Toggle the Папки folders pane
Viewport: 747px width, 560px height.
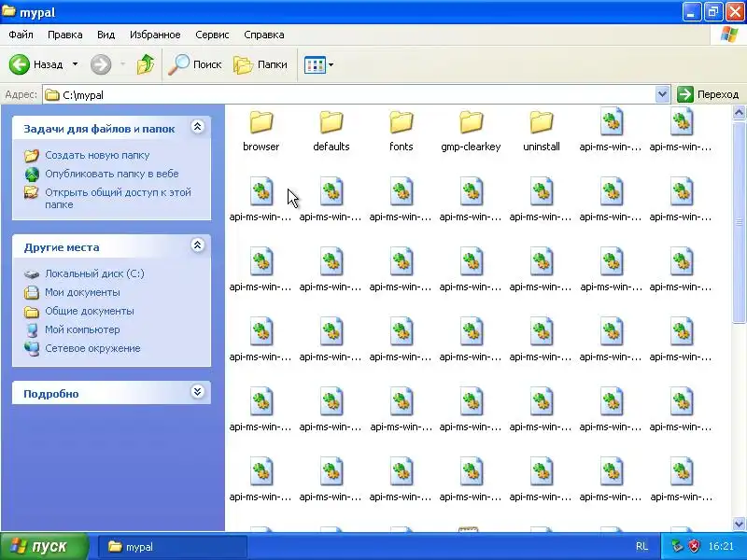(x=261, y=64)
